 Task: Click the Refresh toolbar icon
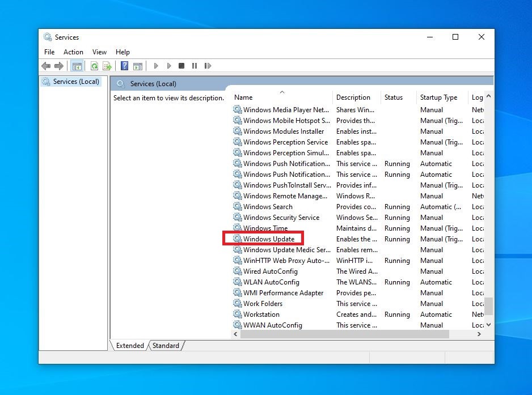pos(94,66)
